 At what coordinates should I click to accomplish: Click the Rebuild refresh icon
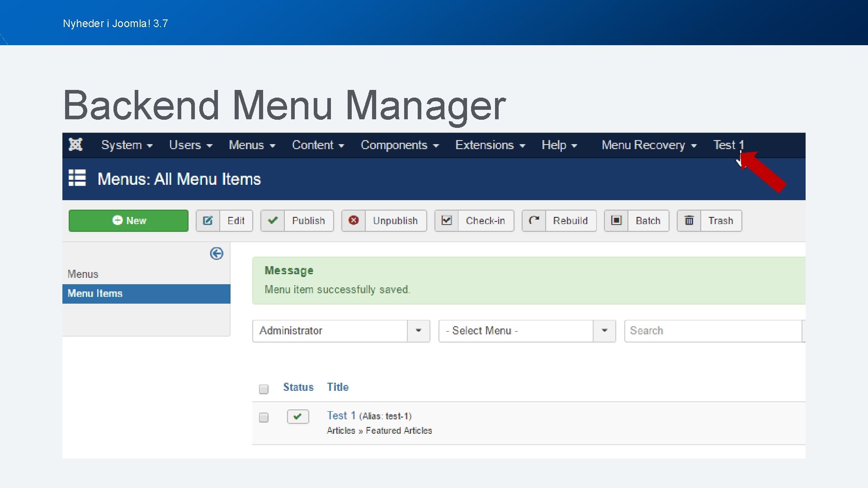click(534, 221)
